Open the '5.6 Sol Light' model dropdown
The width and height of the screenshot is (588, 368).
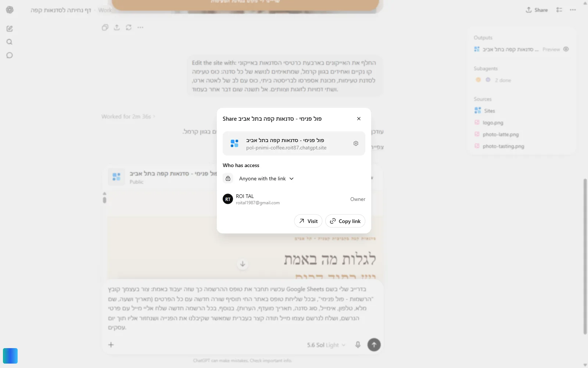click(326, 345)
